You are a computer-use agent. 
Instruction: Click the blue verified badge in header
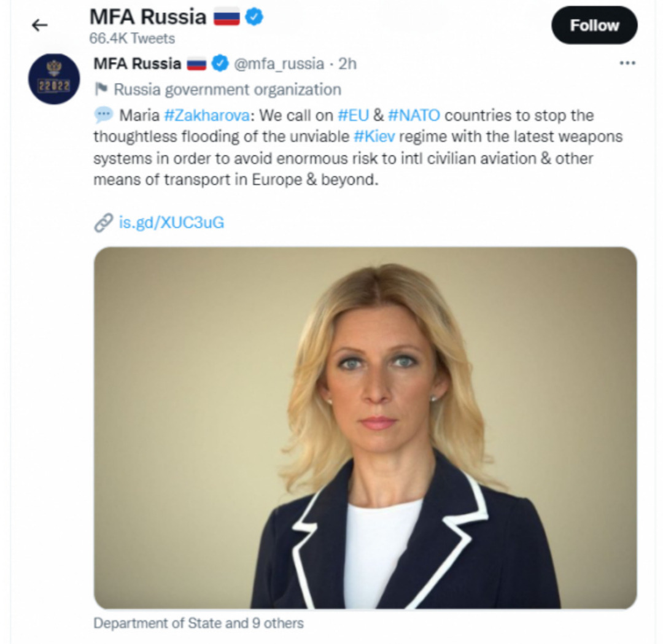[254, 17]
